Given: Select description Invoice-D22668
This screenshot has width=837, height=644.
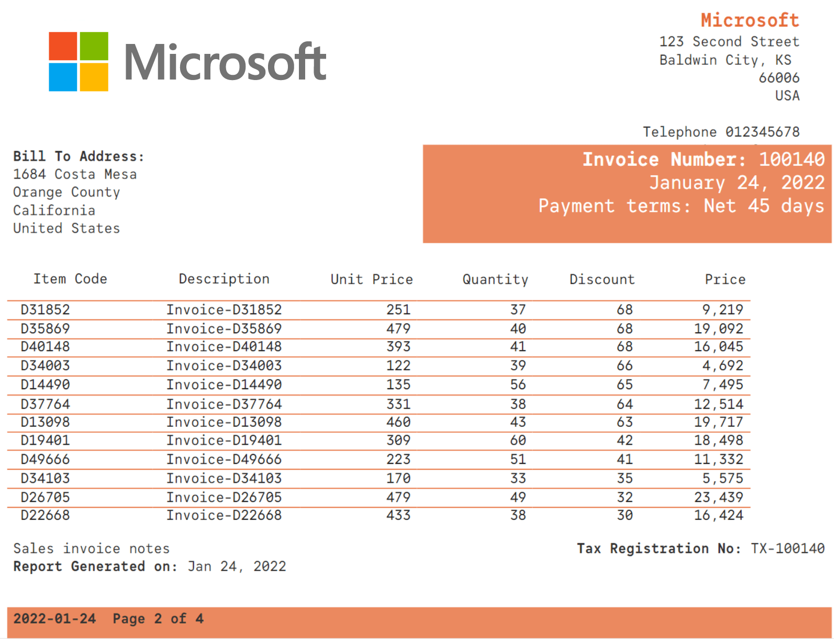Looking at the screenshot, I should coord(224,515).
